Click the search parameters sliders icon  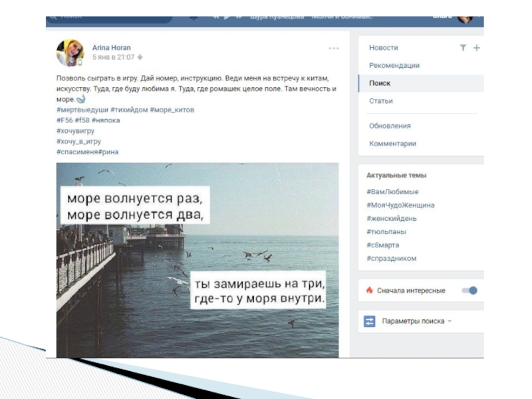(370, 321)
